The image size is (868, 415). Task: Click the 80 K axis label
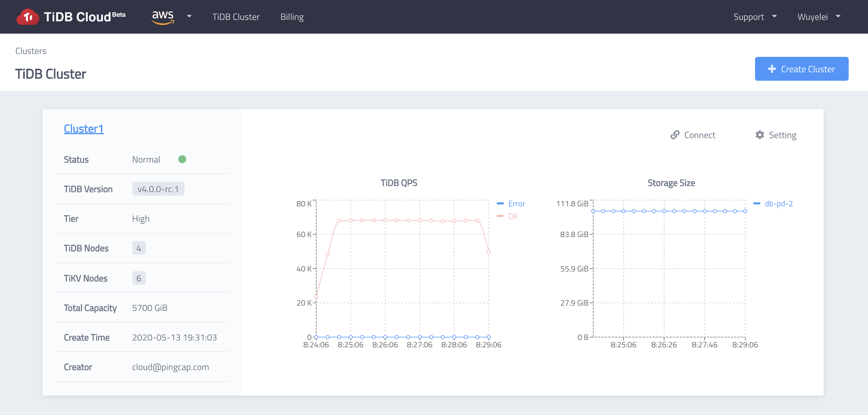pos(304,204)
